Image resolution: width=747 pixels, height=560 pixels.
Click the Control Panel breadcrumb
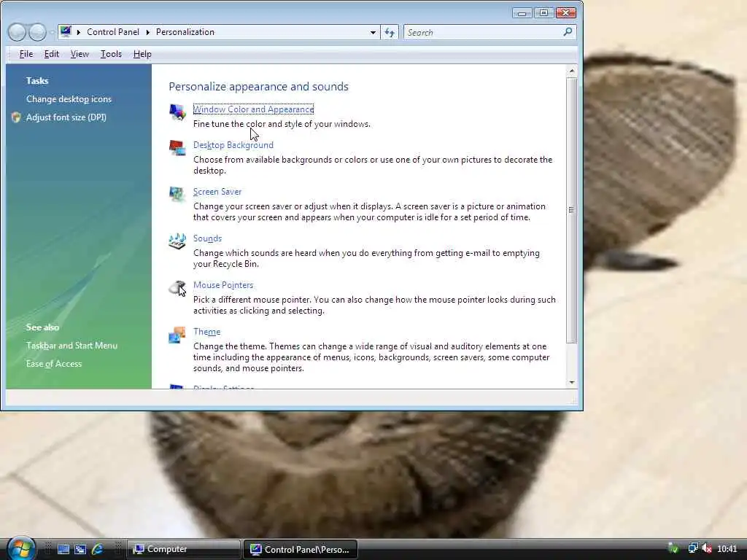click(113, 32)
